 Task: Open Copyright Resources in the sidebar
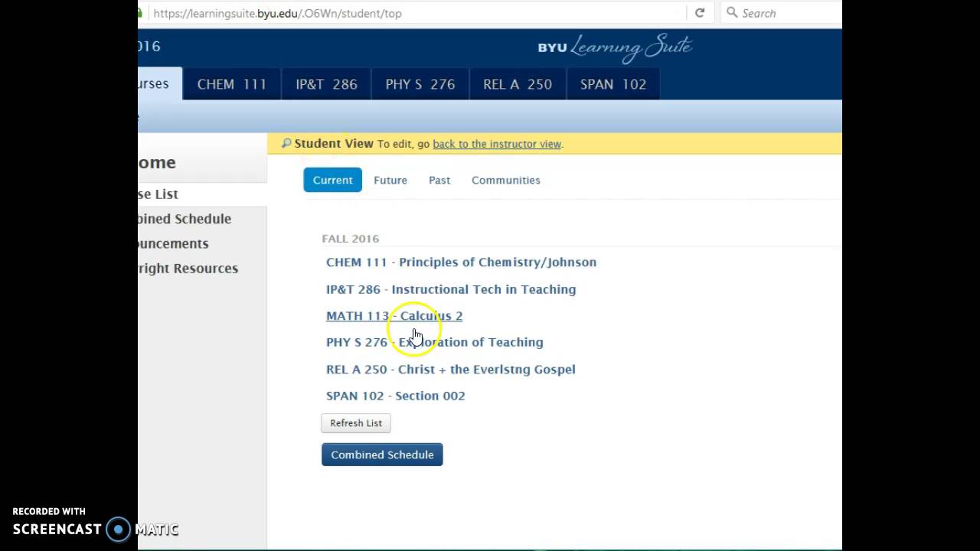(x=188, y=269)
